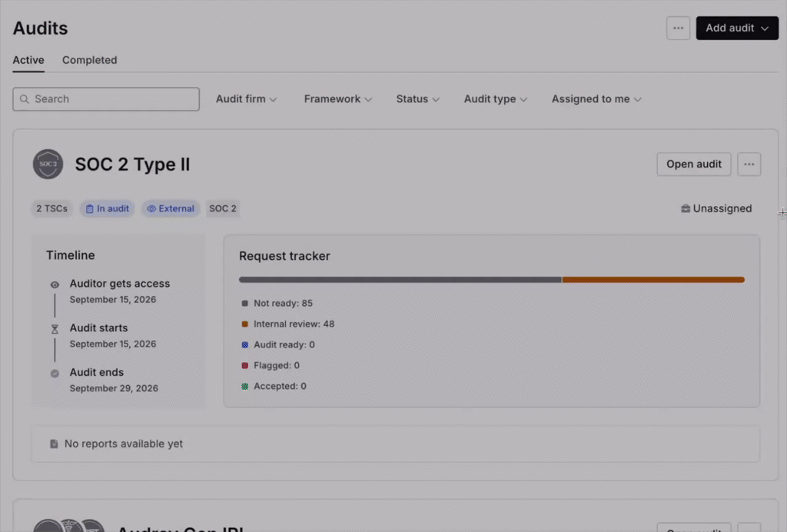Click the clipboard icon in In audit badge

tap(89, 209)
